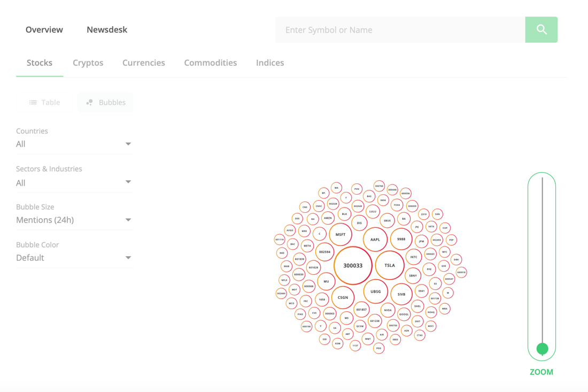
Task: Click the green magnifier search icon
Action: pos(541,29)
